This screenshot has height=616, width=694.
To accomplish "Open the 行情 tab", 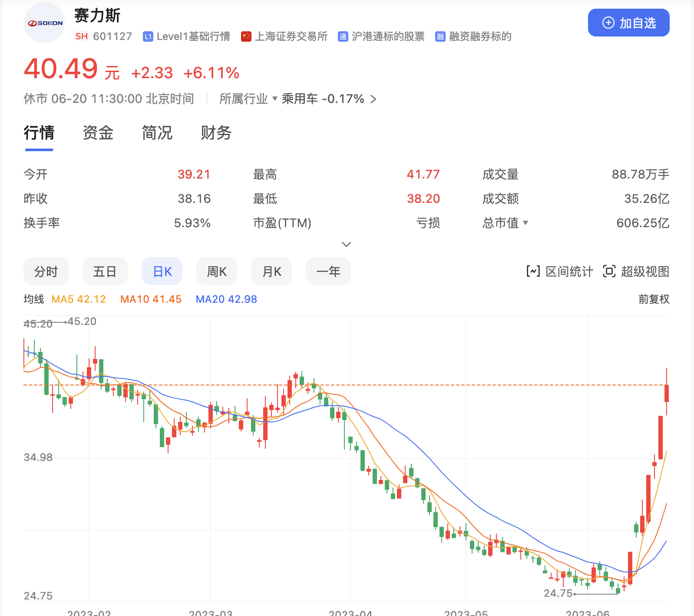I will [x=39, y=133].
